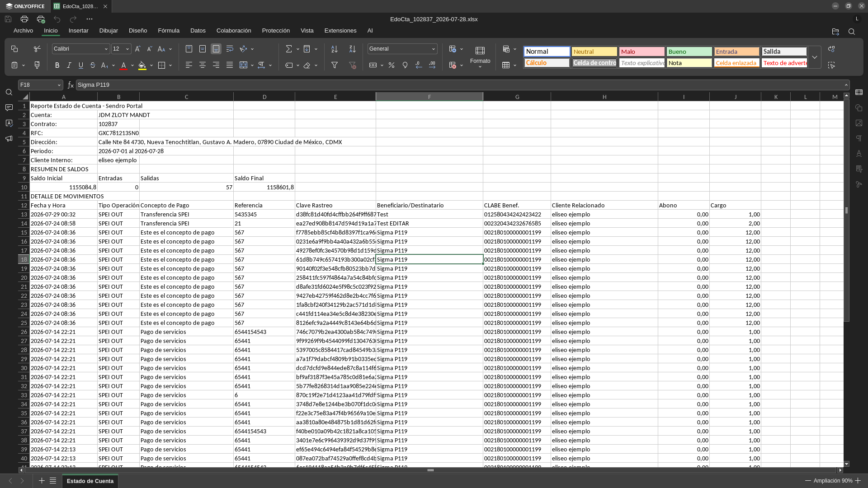Click the Copy style paintbrush icon

click(37, 65)
